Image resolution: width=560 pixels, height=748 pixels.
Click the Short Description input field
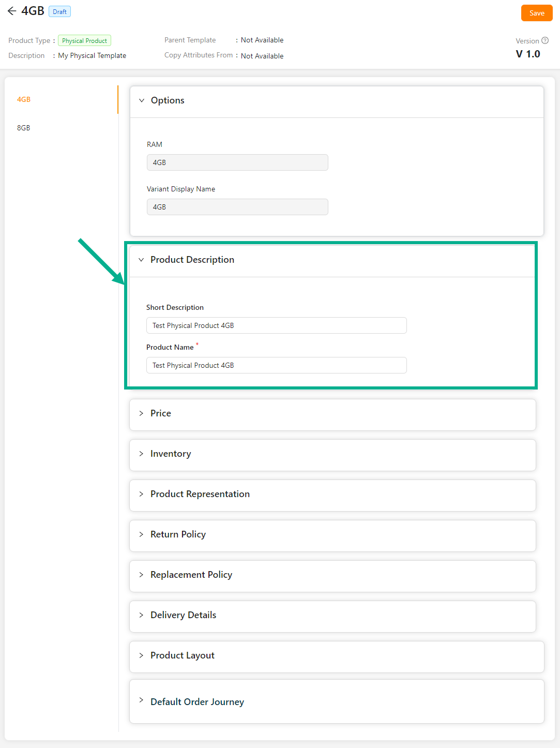pos(276,325)
